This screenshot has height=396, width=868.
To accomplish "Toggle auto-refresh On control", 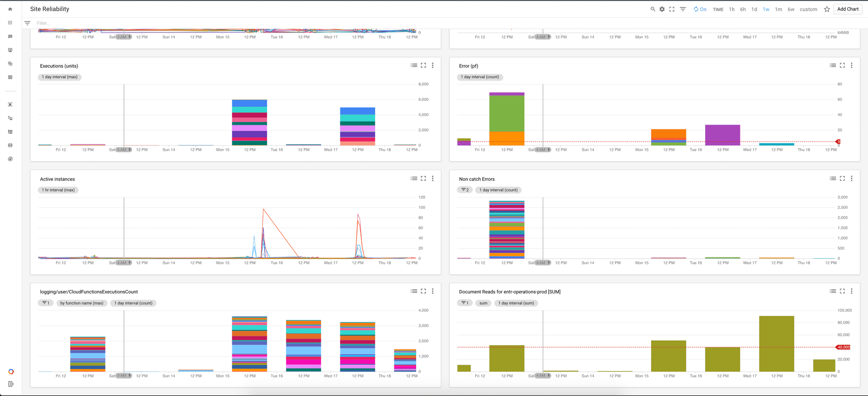I will click(x=700, y=9).
